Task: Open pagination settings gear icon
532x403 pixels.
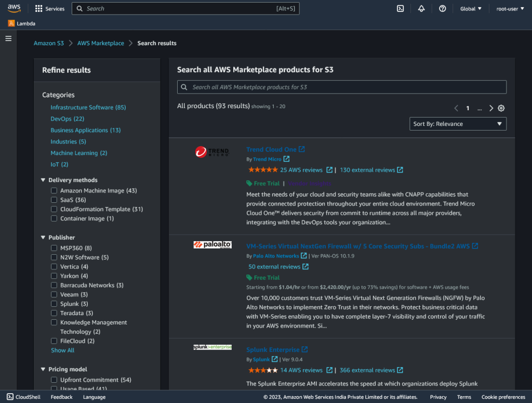Action: (x=501, y=108)
